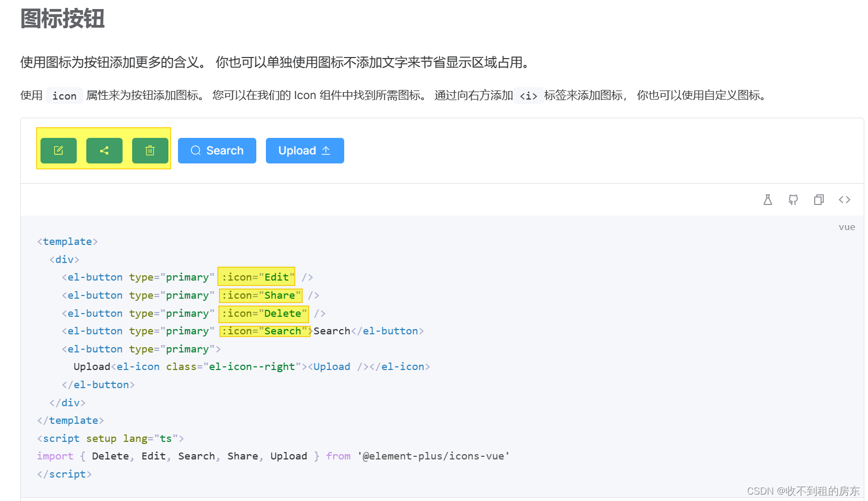Click the green Share icon button
Screen dimensions: 868x501
click(x=104, y=151)
